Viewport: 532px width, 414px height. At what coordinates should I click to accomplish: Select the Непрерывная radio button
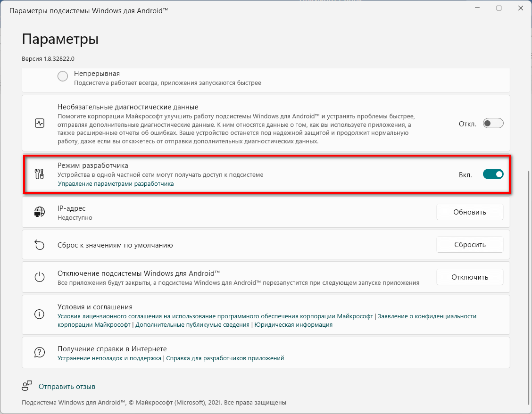click(x=63, y=76)
